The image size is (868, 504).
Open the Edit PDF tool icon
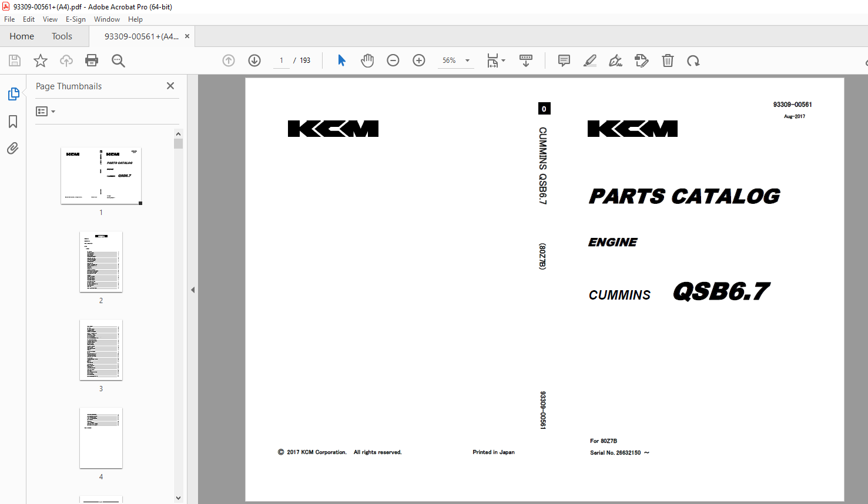point(642,61)
